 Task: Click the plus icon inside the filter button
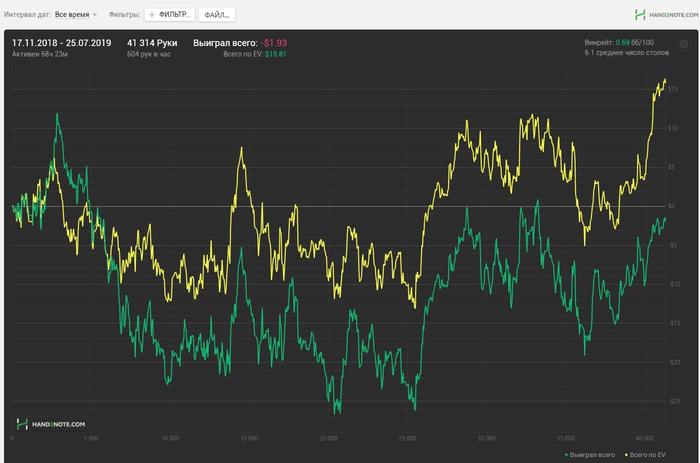(152, 15)
